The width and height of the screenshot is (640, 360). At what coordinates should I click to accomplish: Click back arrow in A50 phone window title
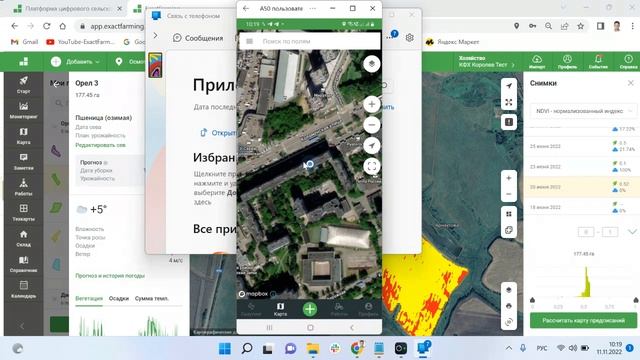[x=246, y=8]
